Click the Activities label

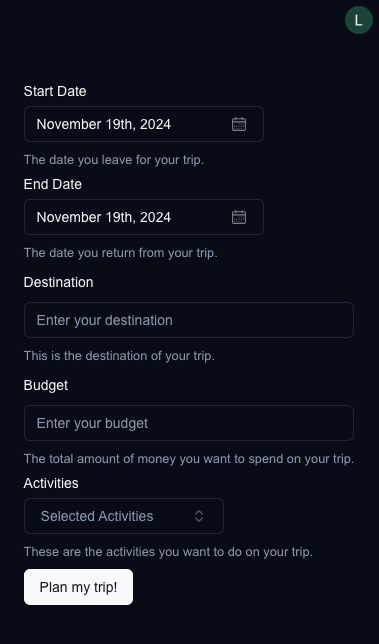coord(51,483)
